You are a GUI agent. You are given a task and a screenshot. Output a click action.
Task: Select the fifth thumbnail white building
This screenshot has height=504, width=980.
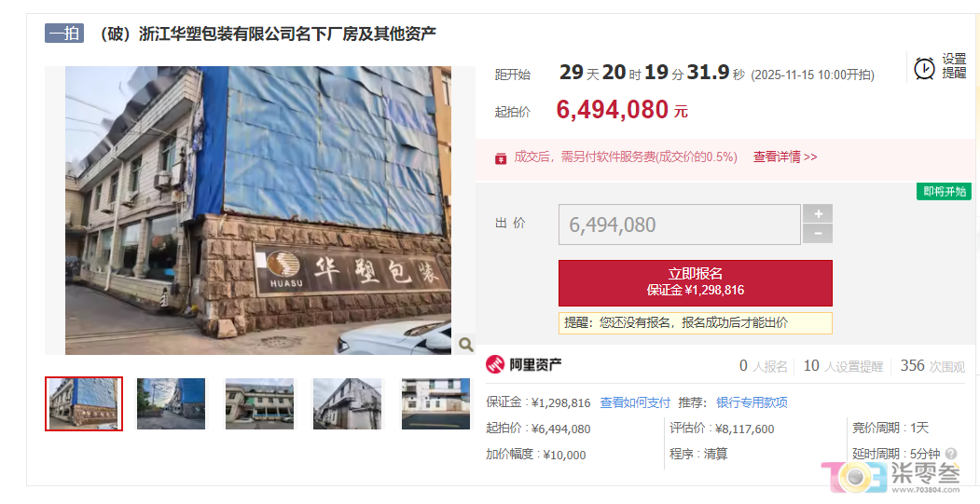(435, 403)
